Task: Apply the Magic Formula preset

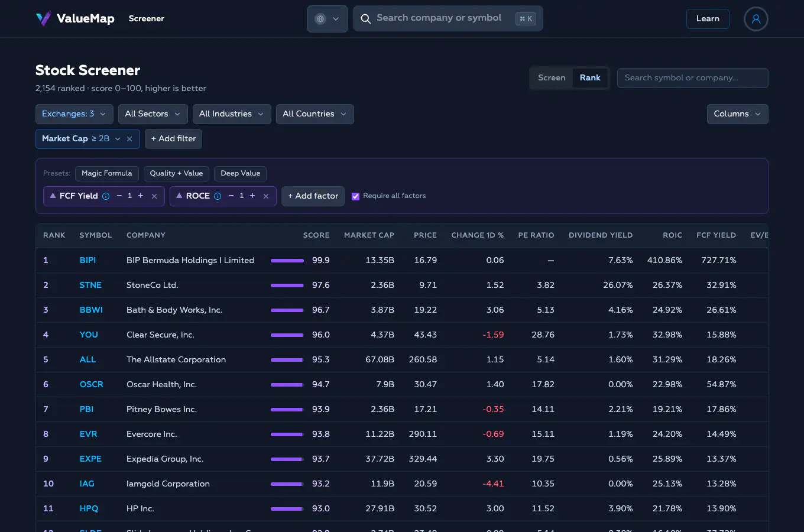Action: 107,173
